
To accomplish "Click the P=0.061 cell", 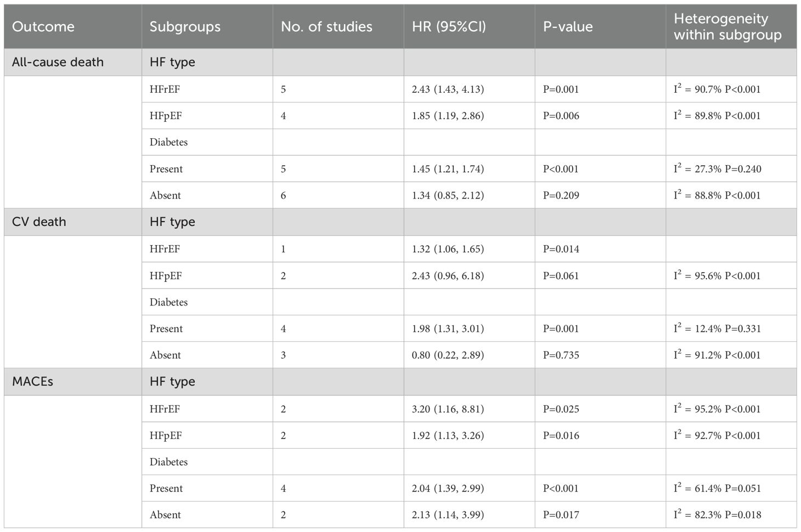I will tap(561, 275).
